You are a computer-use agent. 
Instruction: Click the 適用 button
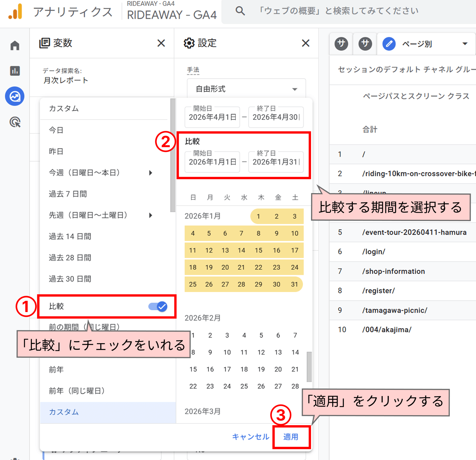pyautogui.click(x=291, y=437)
